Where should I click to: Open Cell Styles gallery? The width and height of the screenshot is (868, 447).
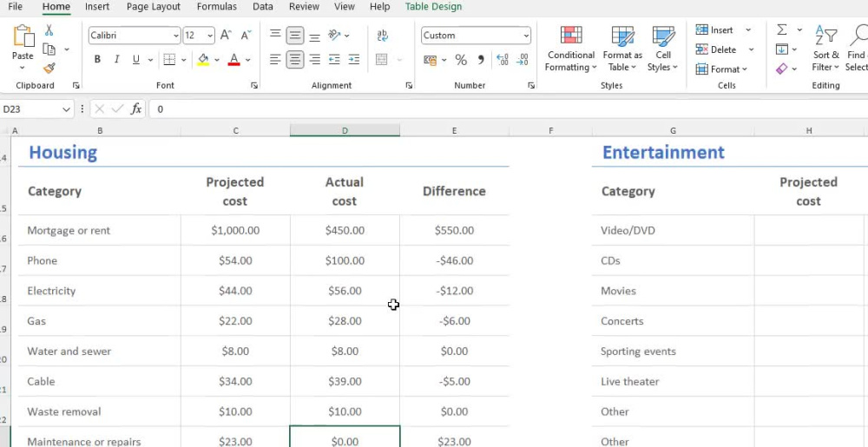(662, 49)
